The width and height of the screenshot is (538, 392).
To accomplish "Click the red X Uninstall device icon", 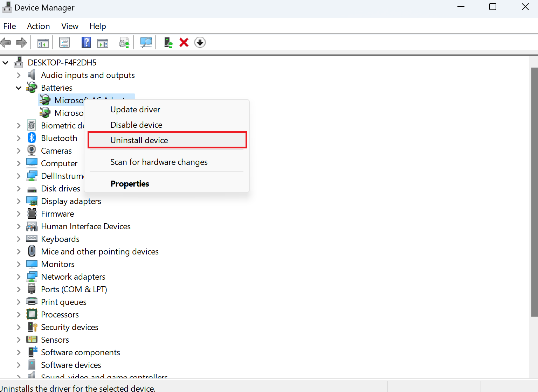I will coord(184,42).
